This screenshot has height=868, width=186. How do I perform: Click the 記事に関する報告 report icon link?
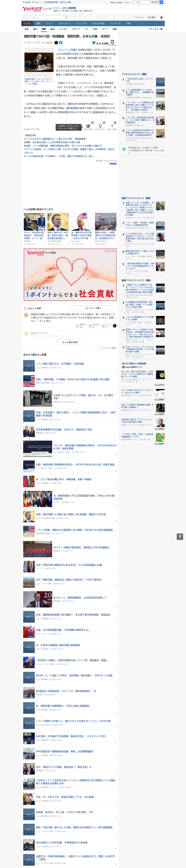tap(32, 129)
